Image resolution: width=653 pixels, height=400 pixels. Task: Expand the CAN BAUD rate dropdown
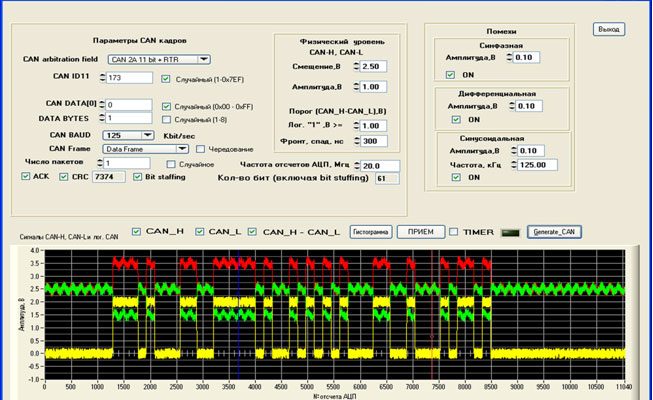coord(148,133)
